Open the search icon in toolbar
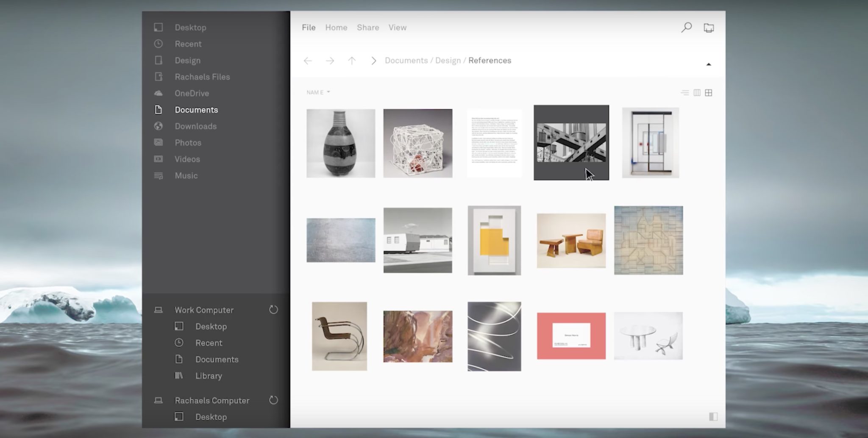This screenshot has width=868, height=438. (x=687, y=28)
